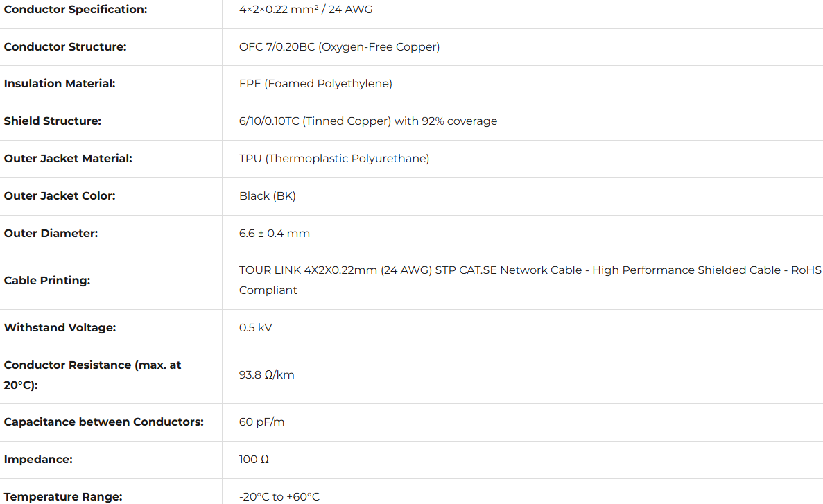Screen dimensions: 823x504
Task: Click the -20°C to +60°C temperature range
Action: click(279, 496)
